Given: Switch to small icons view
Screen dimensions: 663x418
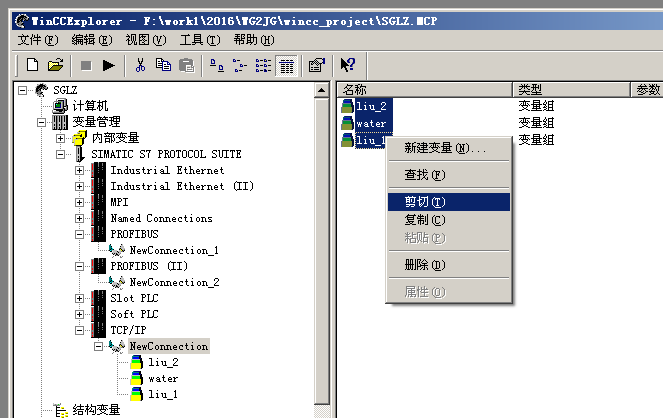Looking at the screenshot, I should [240, 66].
